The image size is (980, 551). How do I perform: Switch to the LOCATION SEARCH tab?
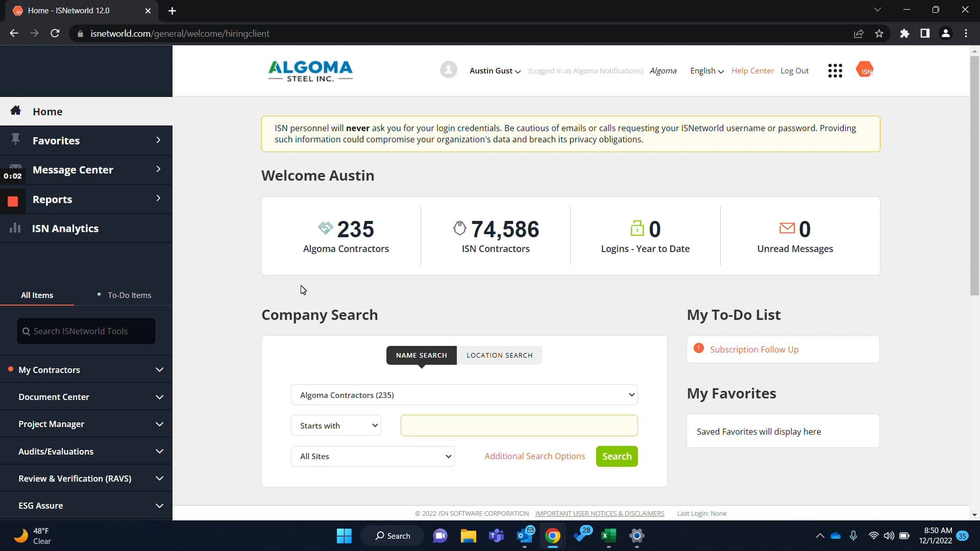tap(499, 355)
